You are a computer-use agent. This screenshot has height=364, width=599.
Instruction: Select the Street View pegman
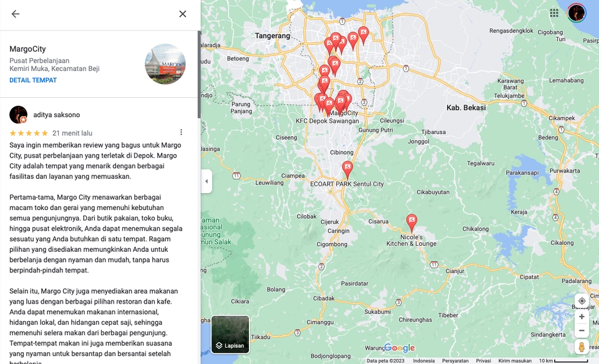[x=582, y=347]
